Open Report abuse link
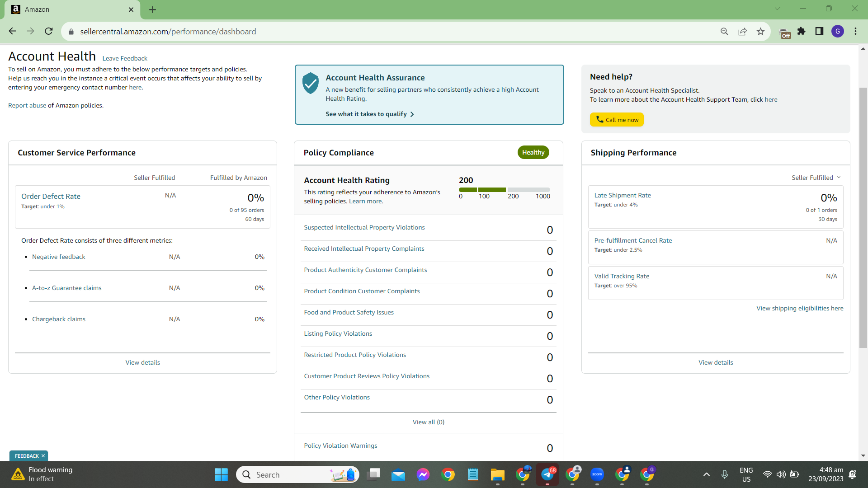This screenshot has width=868, height=488. tap(27, 105)
